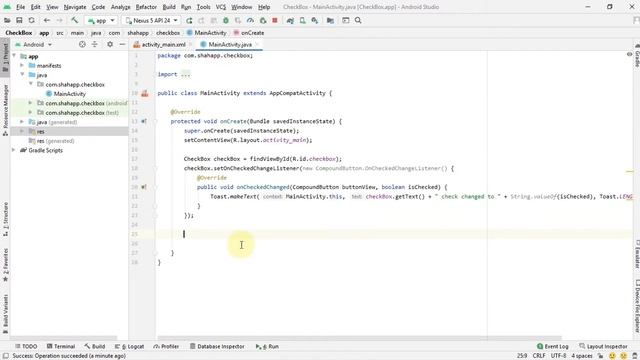The height and width of the screenshot is (360, 640).
Task: Switch to activity_main.xml tab
Action: [163, 44]
